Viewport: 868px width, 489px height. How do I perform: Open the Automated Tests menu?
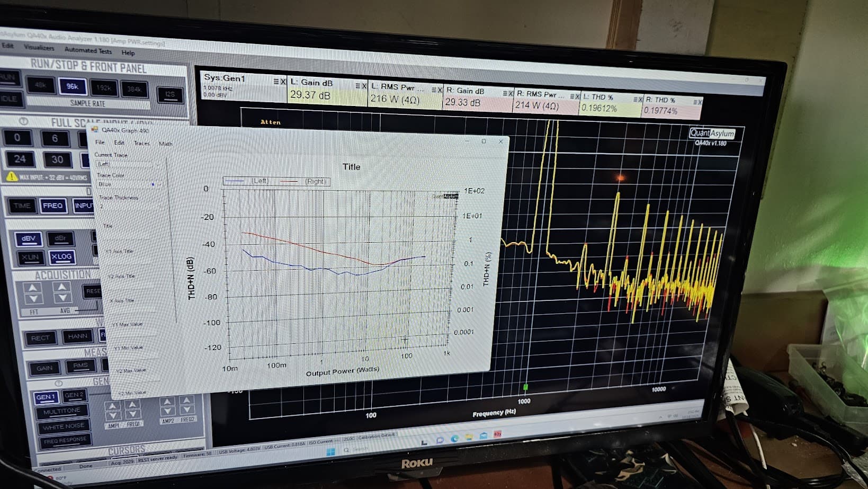point(88,50)
